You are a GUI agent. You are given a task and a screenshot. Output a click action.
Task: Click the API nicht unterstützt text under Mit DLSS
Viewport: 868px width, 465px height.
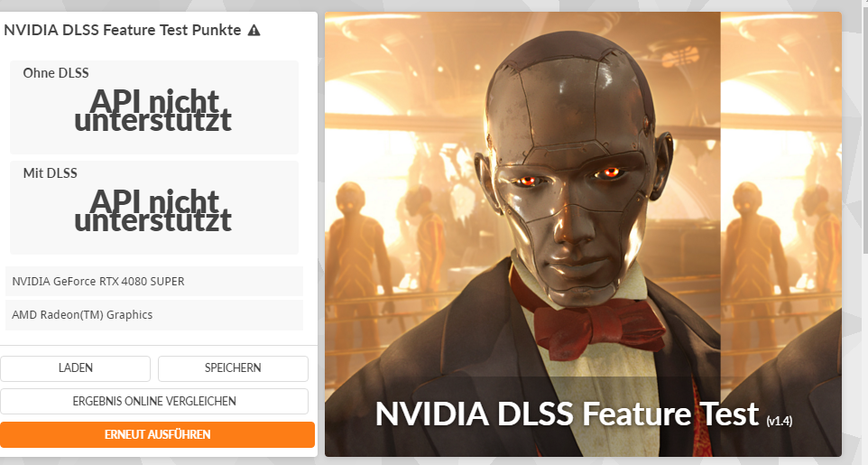[153, 210]
